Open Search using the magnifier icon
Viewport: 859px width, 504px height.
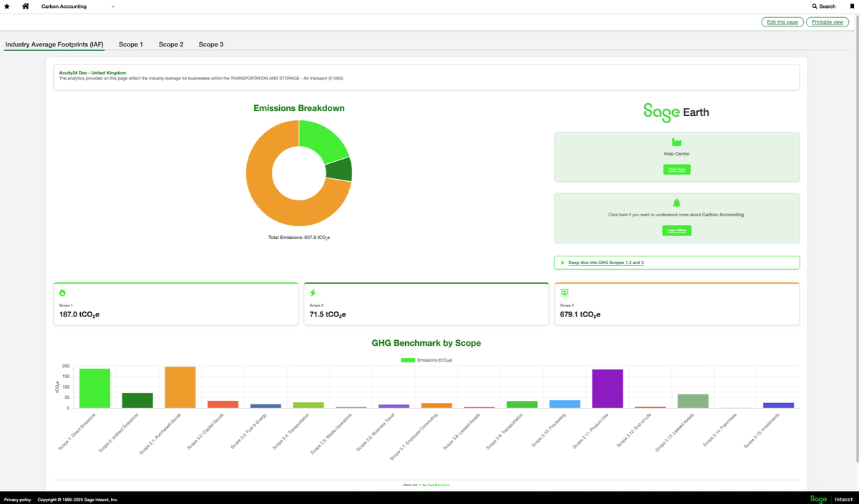click(x=815, y=6)
